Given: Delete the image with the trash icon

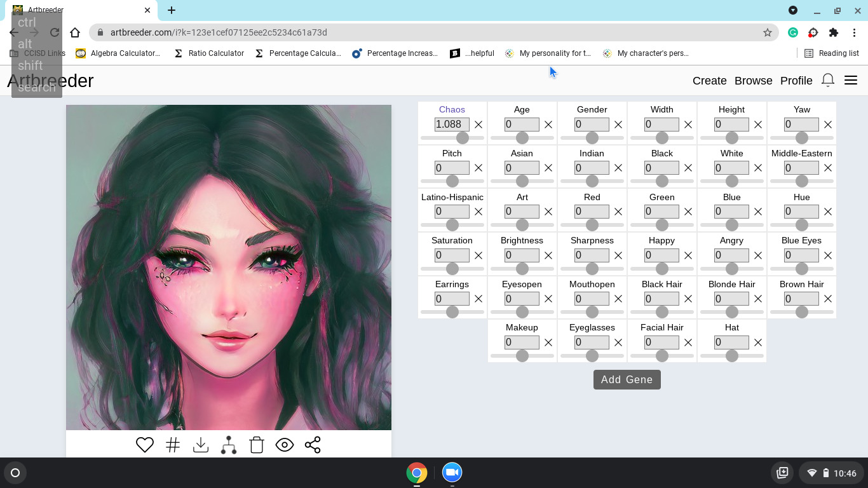Looking at the screenshot, I should coord(257,445).
